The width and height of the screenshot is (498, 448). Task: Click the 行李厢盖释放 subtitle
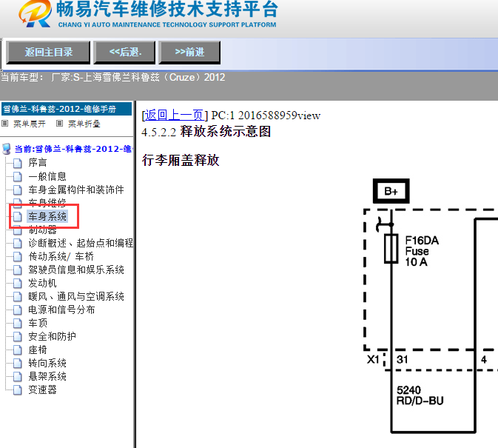click(x=181, y=160)
